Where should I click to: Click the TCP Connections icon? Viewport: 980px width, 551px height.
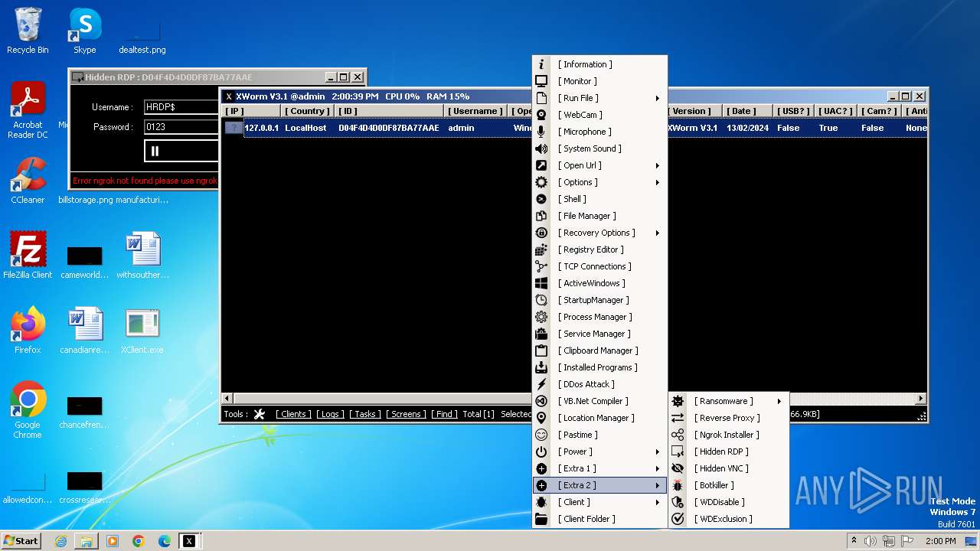tap(541, 266)
